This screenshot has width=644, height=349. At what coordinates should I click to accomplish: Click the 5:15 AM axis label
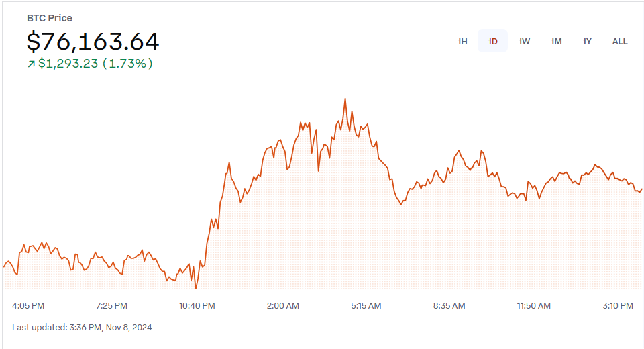(366, 306)
